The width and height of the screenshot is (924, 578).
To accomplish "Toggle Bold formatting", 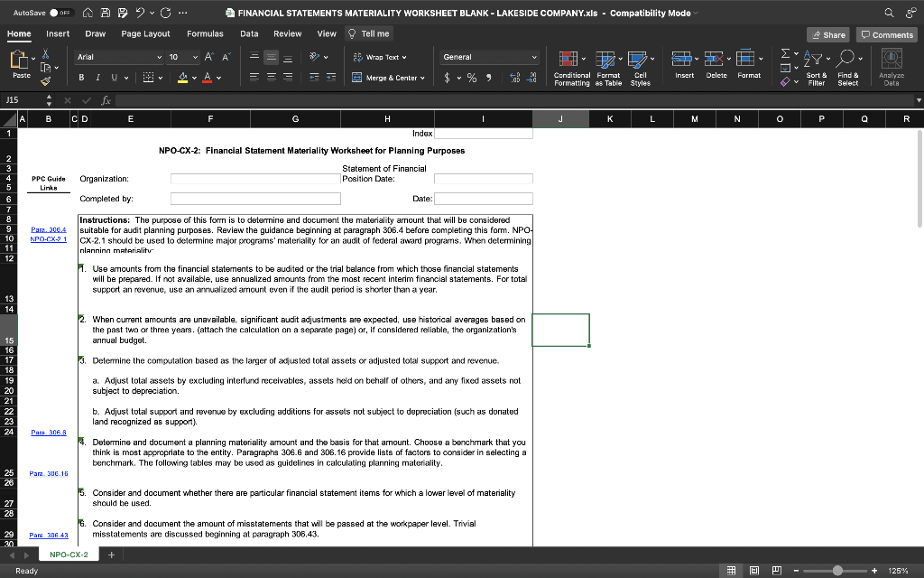I will [81, 78].
